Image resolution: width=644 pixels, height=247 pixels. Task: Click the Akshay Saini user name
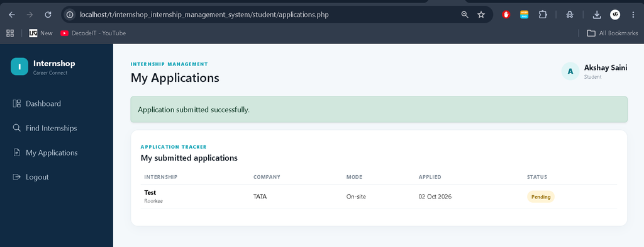pos(606,68)
